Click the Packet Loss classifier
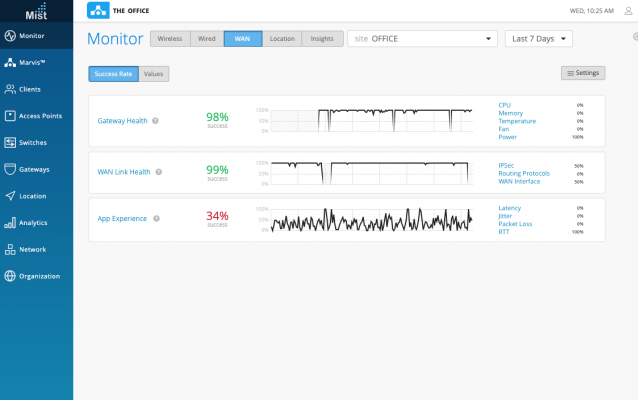Screen dimensions: 638x400 pos(515,224)
